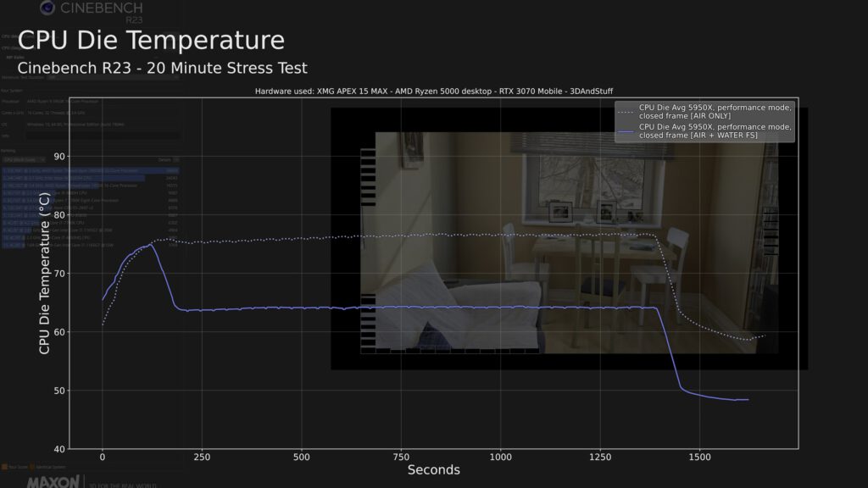This screenshot has width=868, height=488.
Task: Click the dotted white line sample in legend
Action: pos(626,113)
